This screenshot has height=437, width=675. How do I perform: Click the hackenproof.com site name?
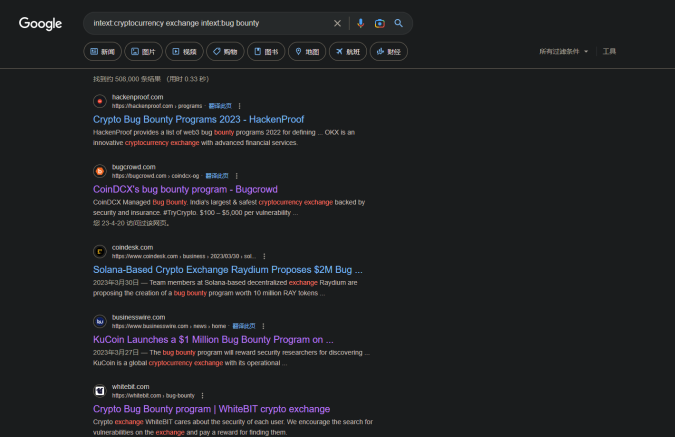point(137,97)
